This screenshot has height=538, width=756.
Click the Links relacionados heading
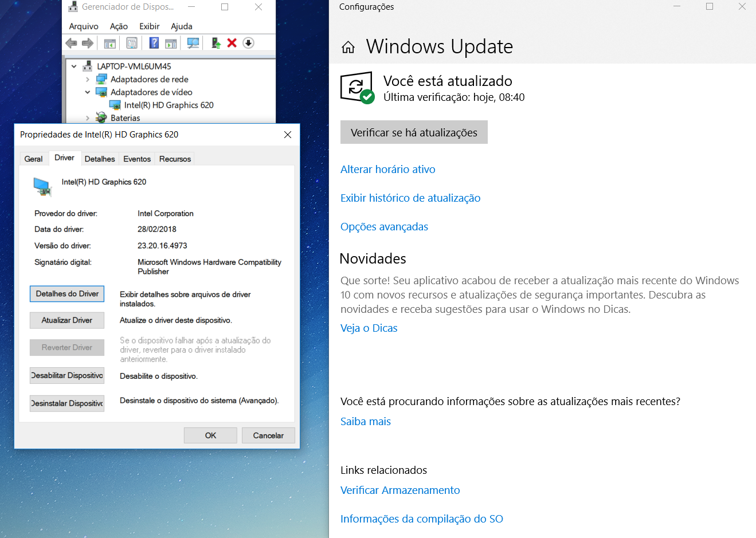383,470
